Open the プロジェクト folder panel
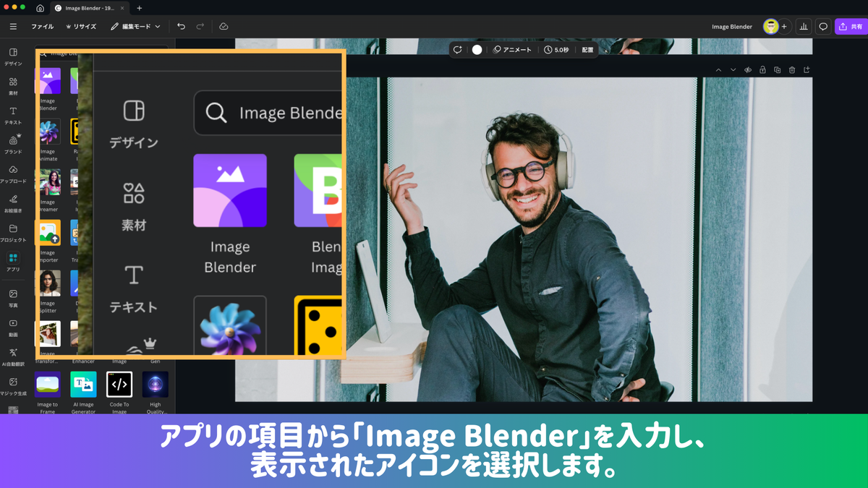Screen dimensions: 868x488 pyautogui.click(x=13, y=233)
